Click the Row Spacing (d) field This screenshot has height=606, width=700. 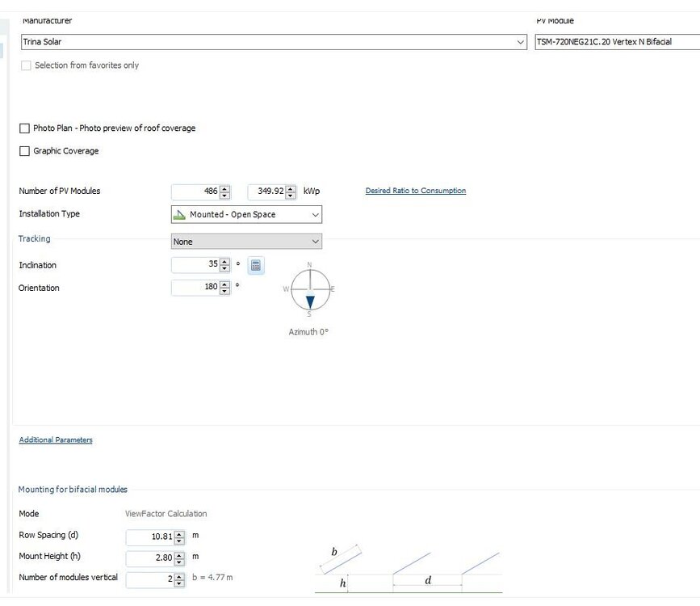tap(150, 537)
